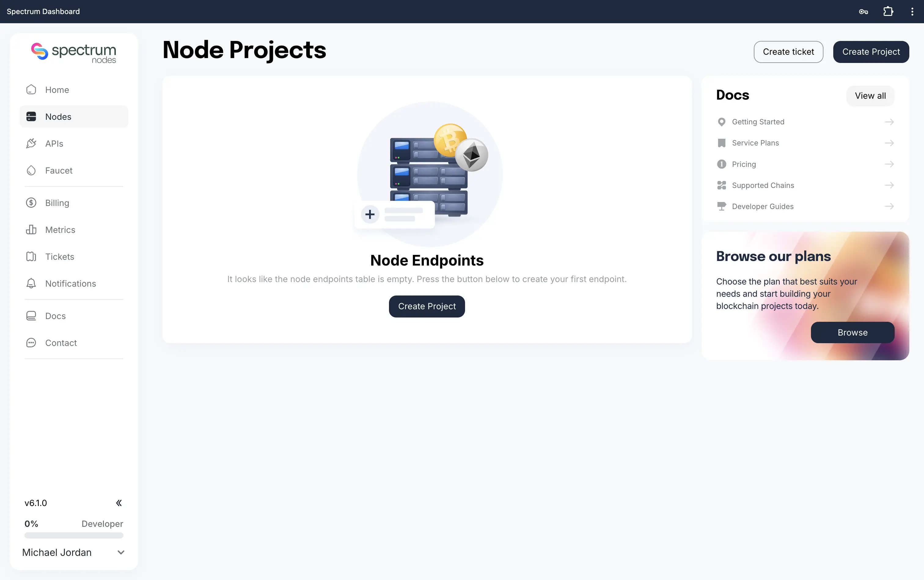Click the arrow next to Pricing
Viewport: 924px width, 580px height.
coord(889,164)
